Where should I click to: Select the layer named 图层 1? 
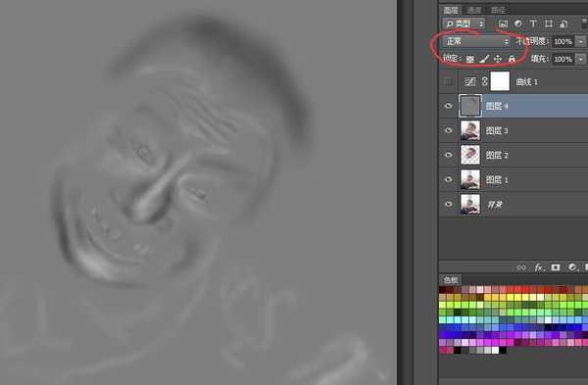pos(514,179)
